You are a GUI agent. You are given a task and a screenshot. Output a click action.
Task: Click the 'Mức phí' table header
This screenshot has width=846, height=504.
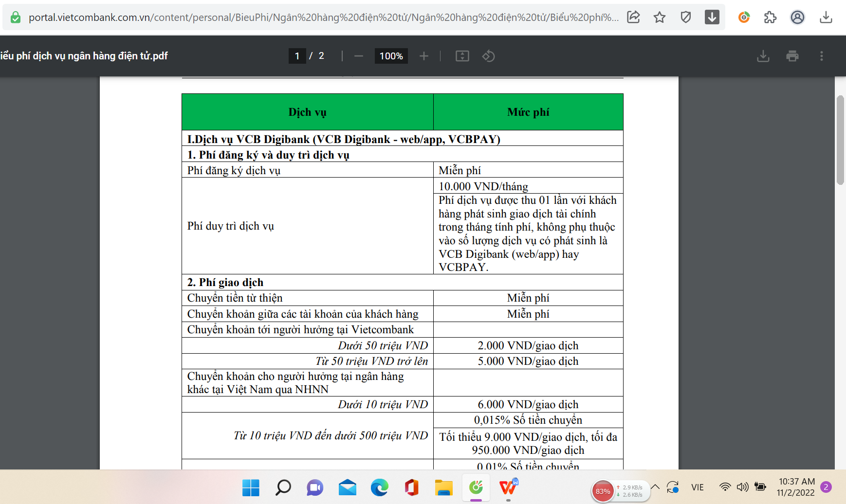click(528, 112)
